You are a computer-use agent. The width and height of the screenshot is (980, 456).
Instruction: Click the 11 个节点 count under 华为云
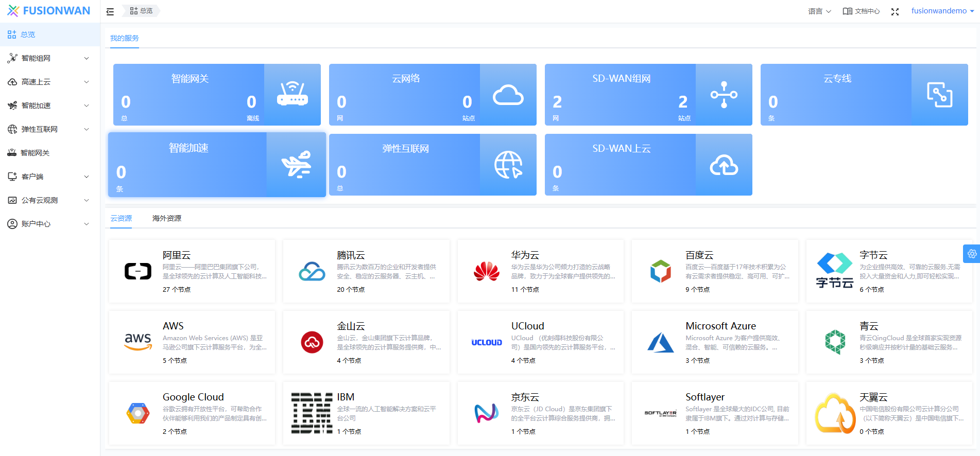tap(525, 290)
